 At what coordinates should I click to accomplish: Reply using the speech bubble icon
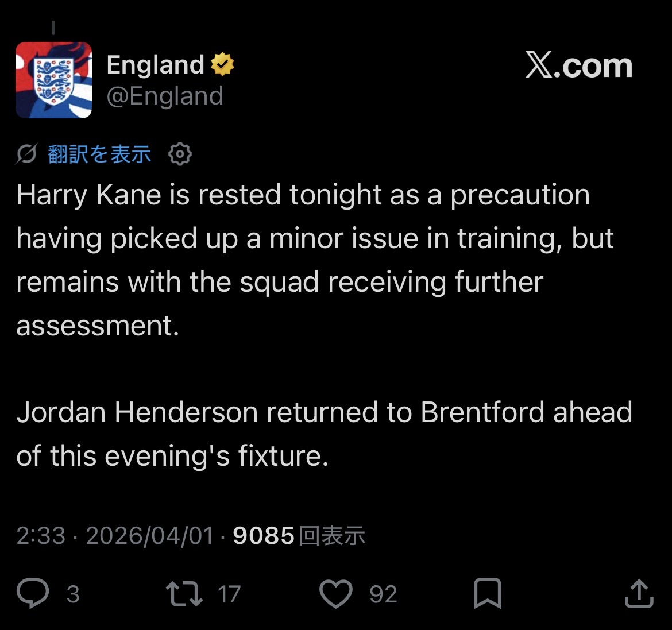coord(33,593)
